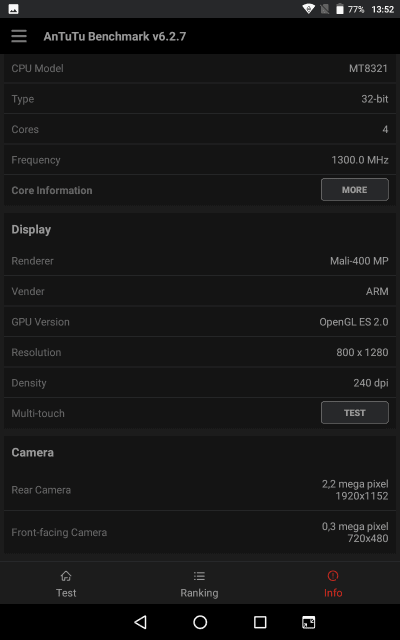Tap the Test home icon

click(66, 576)
